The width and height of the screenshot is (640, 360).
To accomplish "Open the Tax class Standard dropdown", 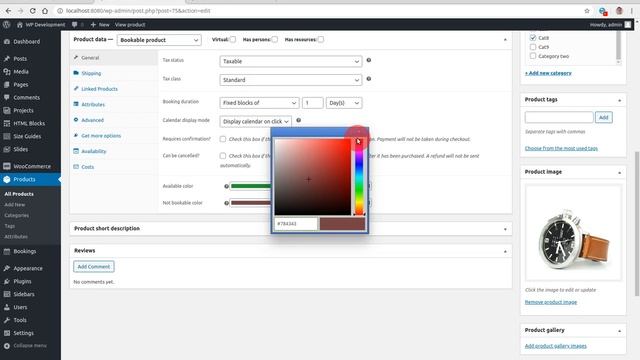I will click(x=291, y=80).
